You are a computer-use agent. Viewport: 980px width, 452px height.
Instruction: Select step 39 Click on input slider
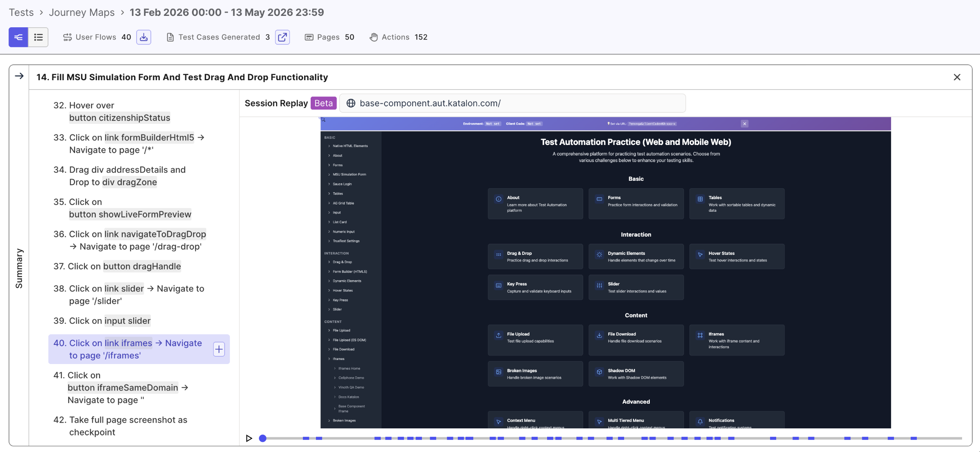coord(139,321)
